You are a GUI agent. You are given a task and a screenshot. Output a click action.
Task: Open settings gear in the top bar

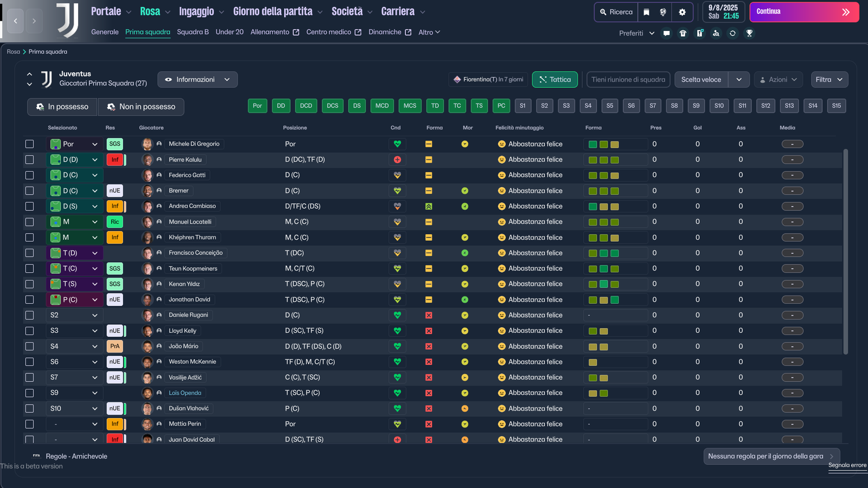pos(682,12)
